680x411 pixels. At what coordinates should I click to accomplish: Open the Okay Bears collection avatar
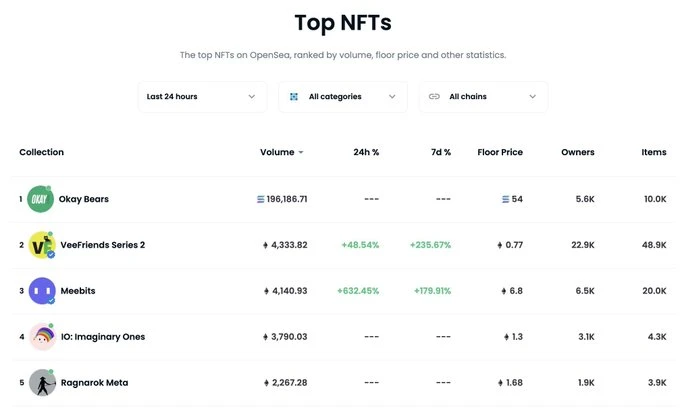(40, 199)
